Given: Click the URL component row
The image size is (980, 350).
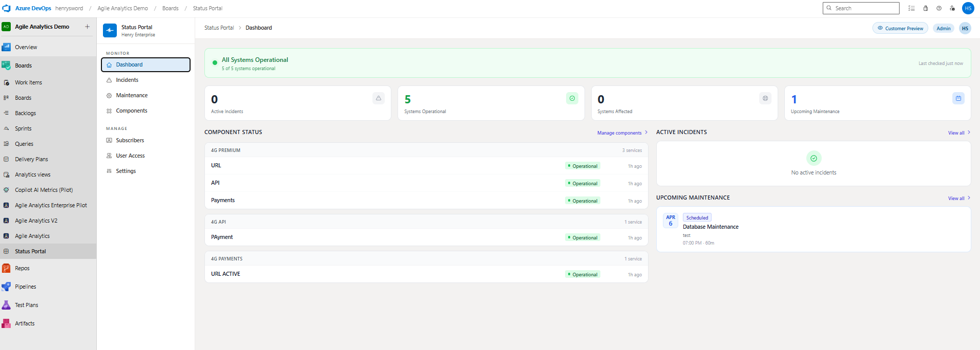Looking at the screenshot, I should coord(426,166).
